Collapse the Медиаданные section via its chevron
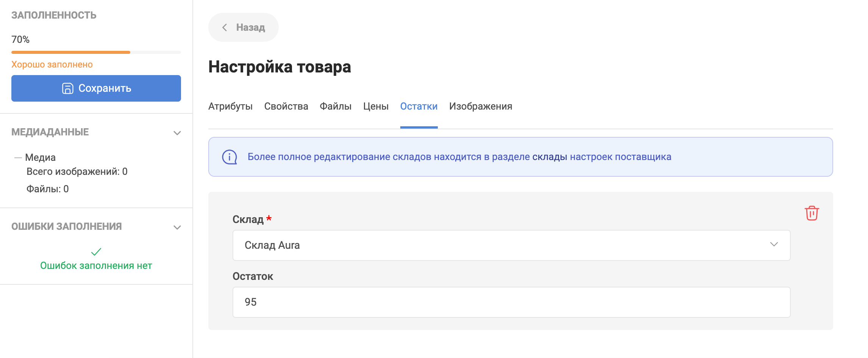Image resolution: width=868 pixels, height=358 pixels. (177, 133)
